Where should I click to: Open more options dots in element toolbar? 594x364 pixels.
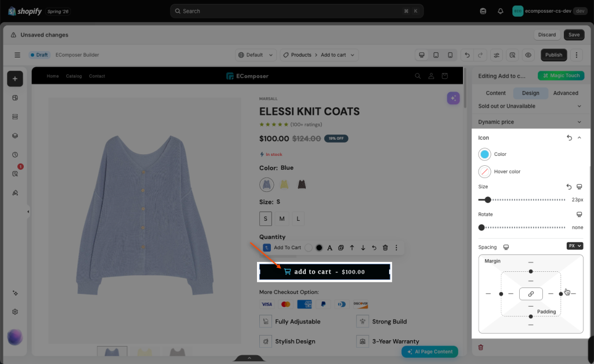(x=396, y=247)
